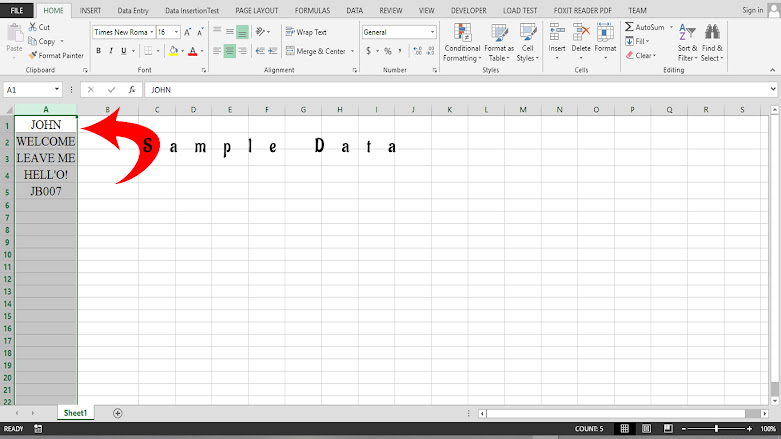This screenshot has width=781, height=439.
Task: Toggle Center horizontal alignment
Action: (230, 51)
